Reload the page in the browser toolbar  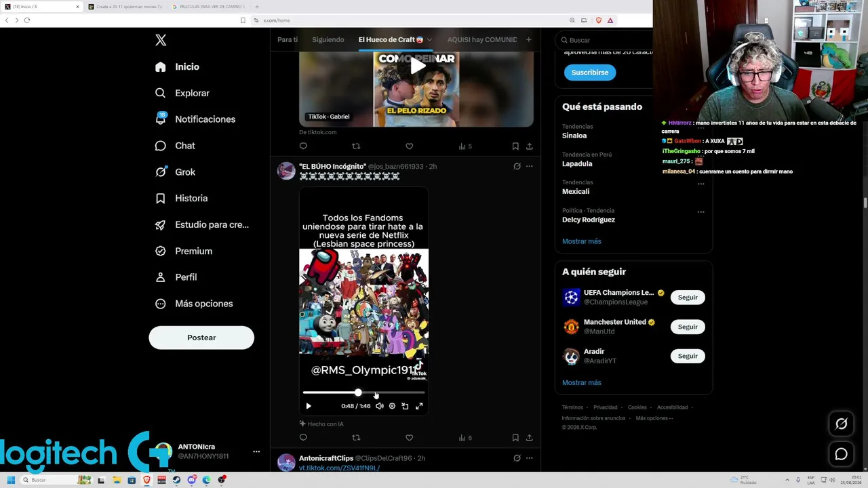27,20
